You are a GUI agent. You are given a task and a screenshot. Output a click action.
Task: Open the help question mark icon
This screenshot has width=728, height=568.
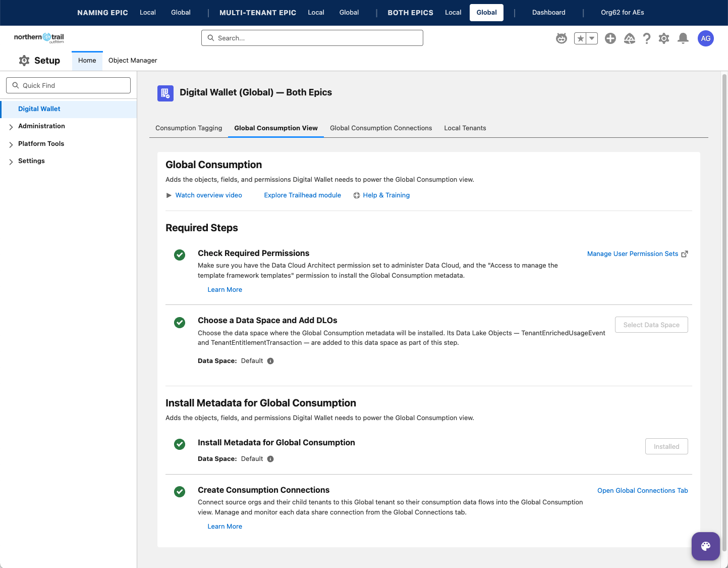tap(647, 38)
